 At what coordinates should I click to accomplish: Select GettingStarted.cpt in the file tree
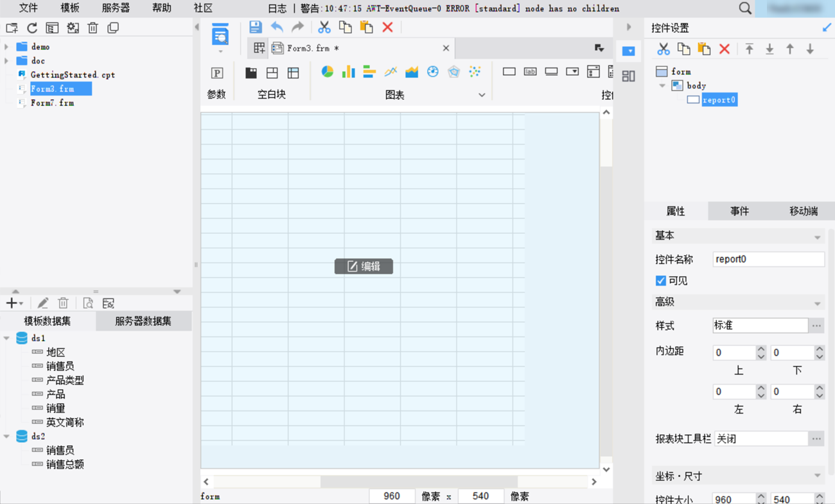[73, 75]
